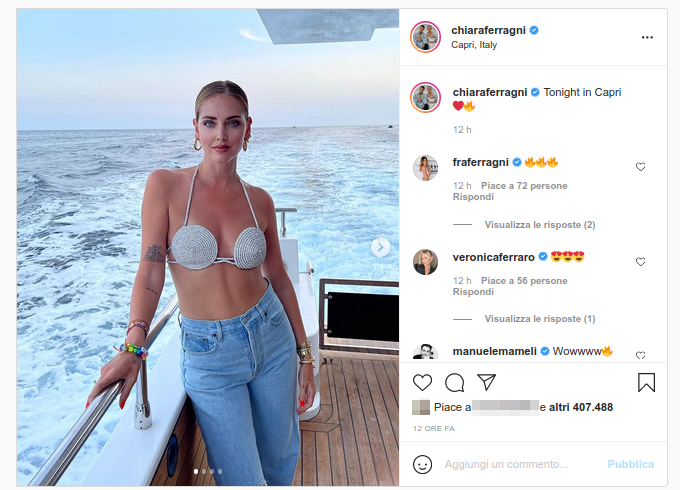The width and height of the screenshot is (680, 490).
Task: Like the post with the heart icon
Action: tap(422, 382)
